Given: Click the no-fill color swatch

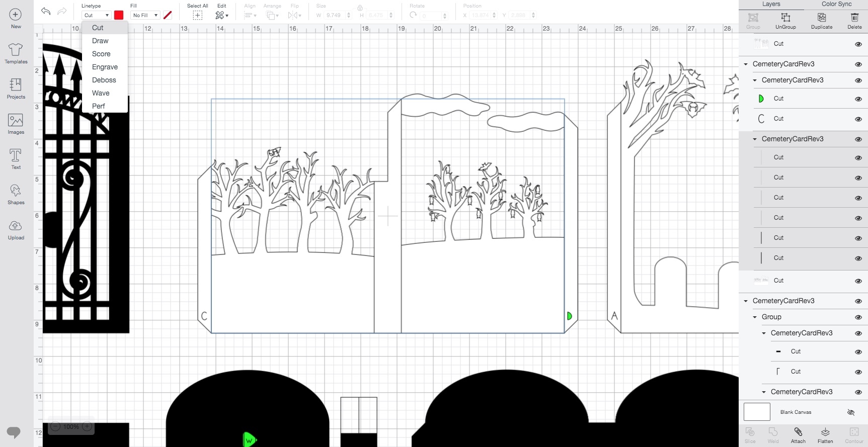Looking at the screenshot, I should (x=168, y=16).
